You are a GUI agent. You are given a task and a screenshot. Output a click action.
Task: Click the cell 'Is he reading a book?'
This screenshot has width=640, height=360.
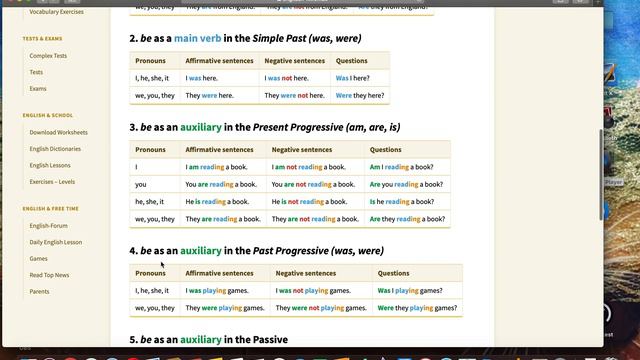tap(407, 202)
